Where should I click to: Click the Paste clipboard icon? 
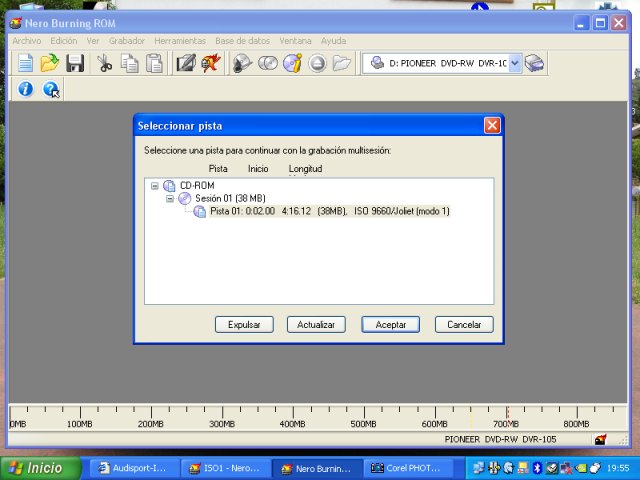coord(154,63)
